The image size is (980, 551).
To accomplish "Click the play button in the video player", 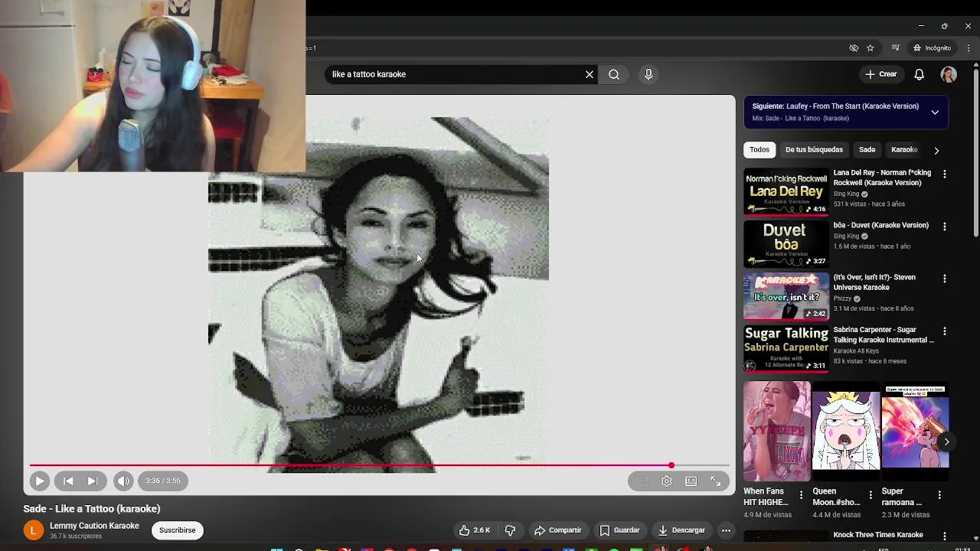I will (x=40, y=481).
